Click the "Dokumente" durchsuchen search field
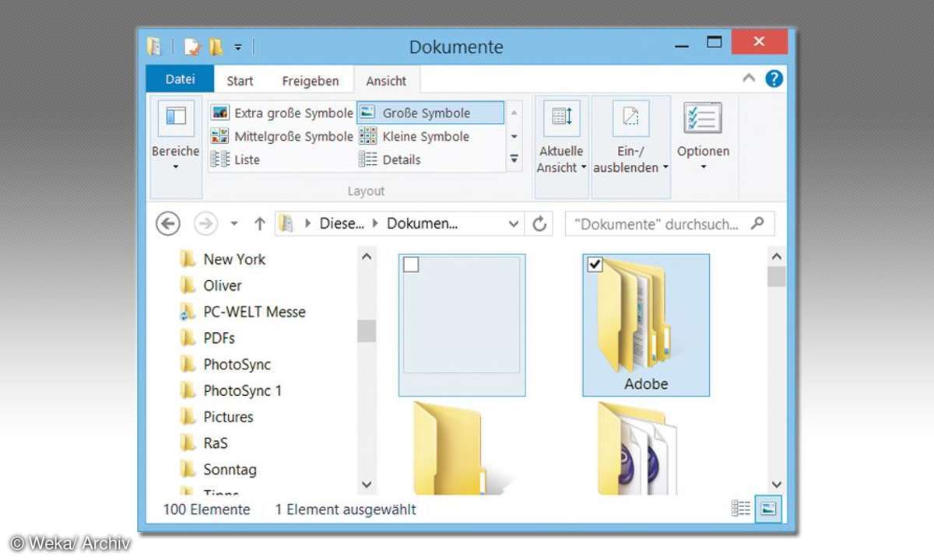Image resolution: width=934 pixels, height=560 pixels. (670, 224)
